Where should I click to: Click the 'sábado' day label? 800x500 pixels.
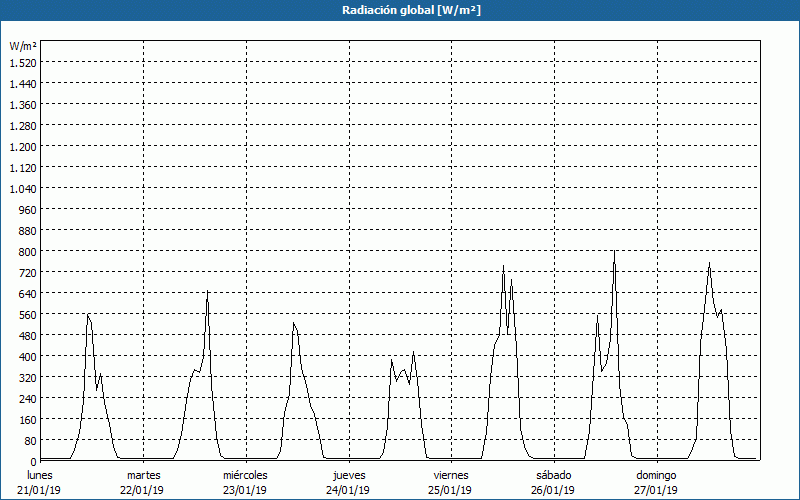pyautogui.click(x=554, y=475)
